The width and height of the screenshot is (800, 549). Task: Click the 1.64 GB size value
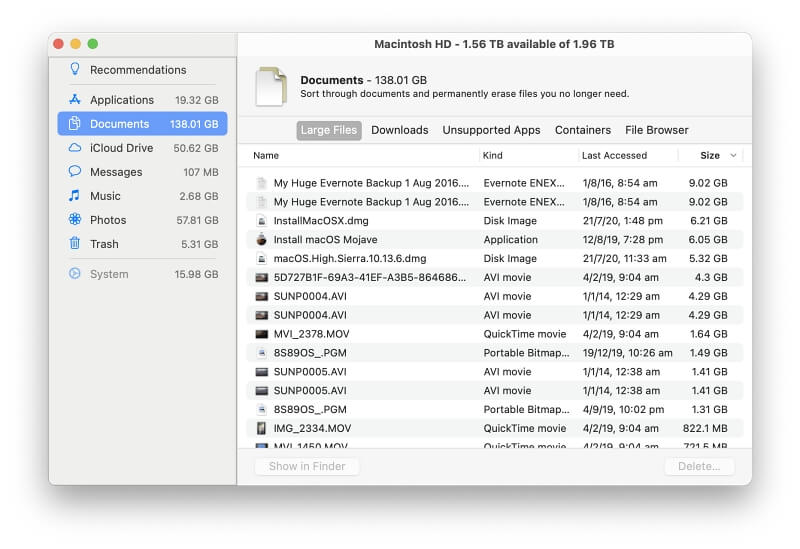tap(708, 334)
